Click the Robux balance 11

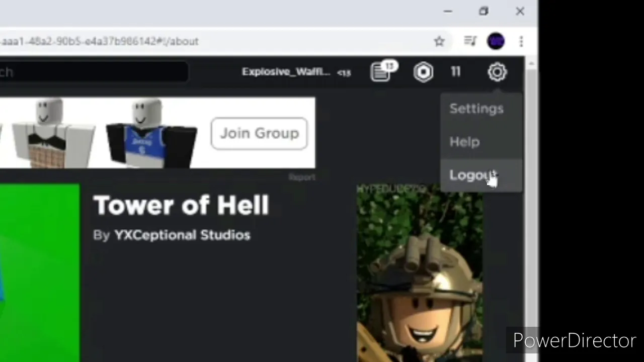pyautogui.click(x=456, y=72)
